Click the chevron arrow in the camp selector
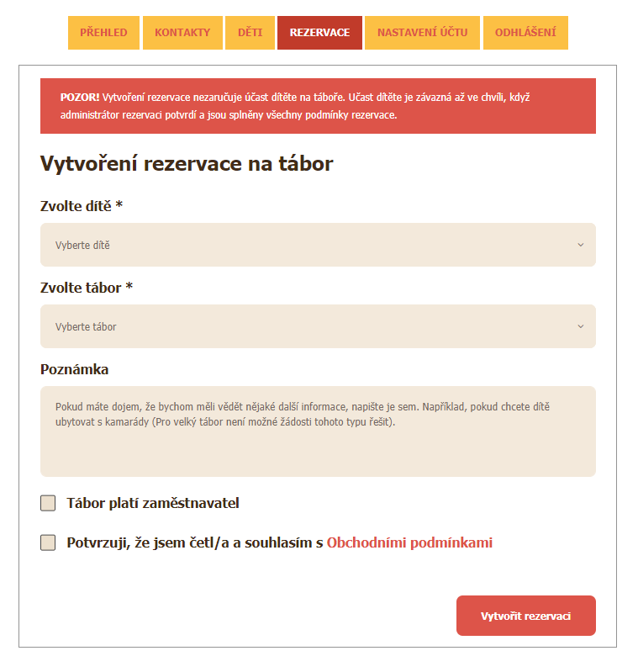The height and width of the screenshot is (672, 638). [580, 326]
